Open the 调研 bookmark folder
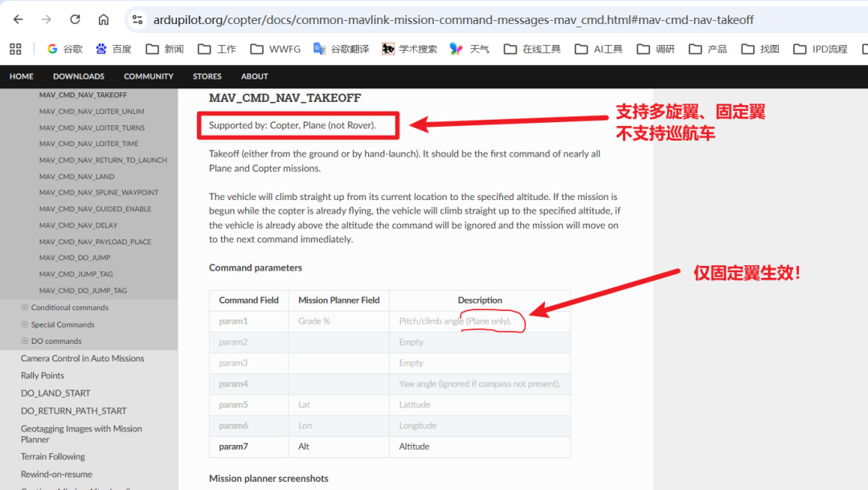 click(x=656, y=49)
